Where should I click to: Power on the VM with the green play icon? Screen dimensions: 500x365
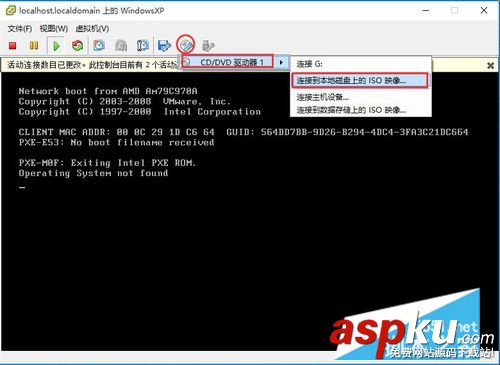click(x=56, y=46)
